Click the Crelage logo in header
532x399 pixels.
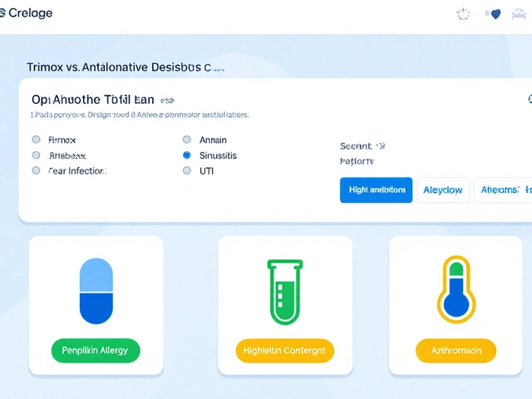(27, 13)
